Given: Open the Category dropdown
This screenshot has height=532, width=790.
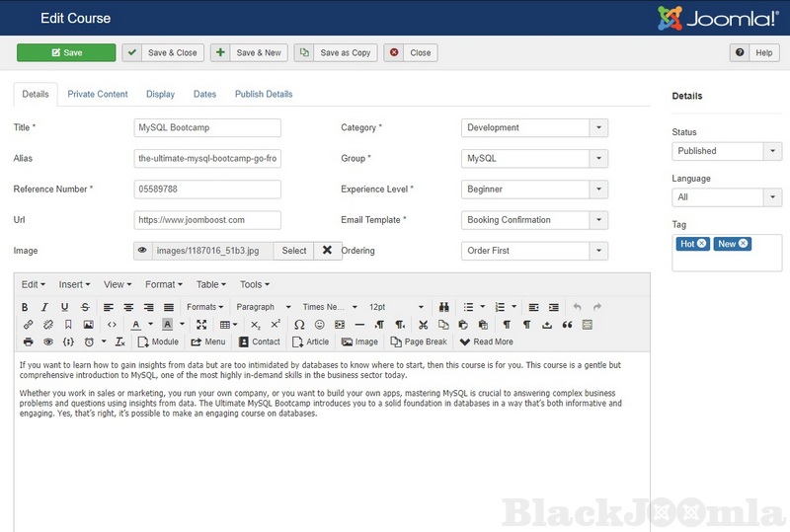Looking at the screenshot, I should 598,127.
